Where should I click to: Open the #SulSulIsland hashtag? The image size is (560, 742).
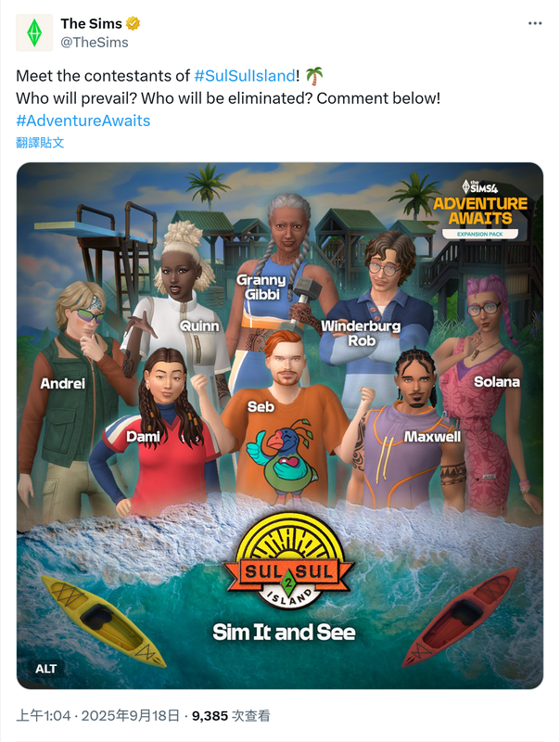point(245,76)
